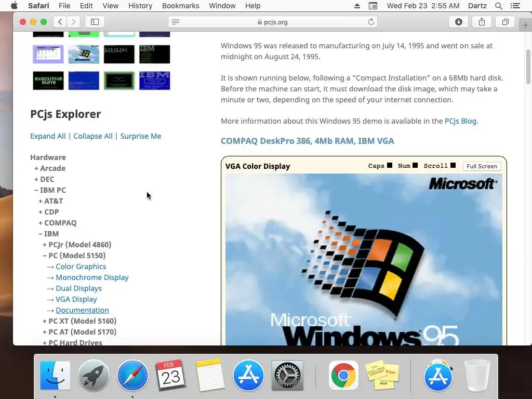Expand the DEC hardware node
The height and width of the screenshot is (399, 532).
(44, 179)
